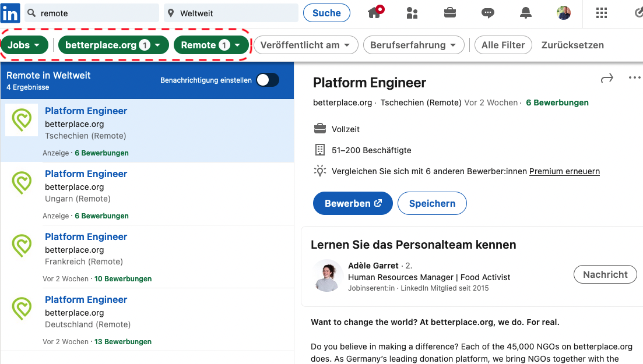643x364 pixels.
Task: Open the Home icon with notification badge
Action: [375, 13]
